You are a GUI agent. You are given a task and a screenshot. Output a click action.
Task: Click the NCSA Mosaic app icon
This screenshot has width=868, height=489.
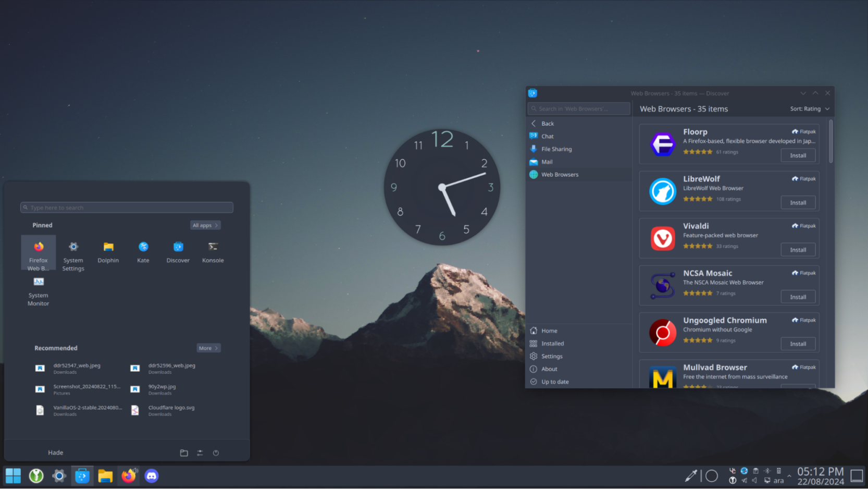[x=662, y=285]
